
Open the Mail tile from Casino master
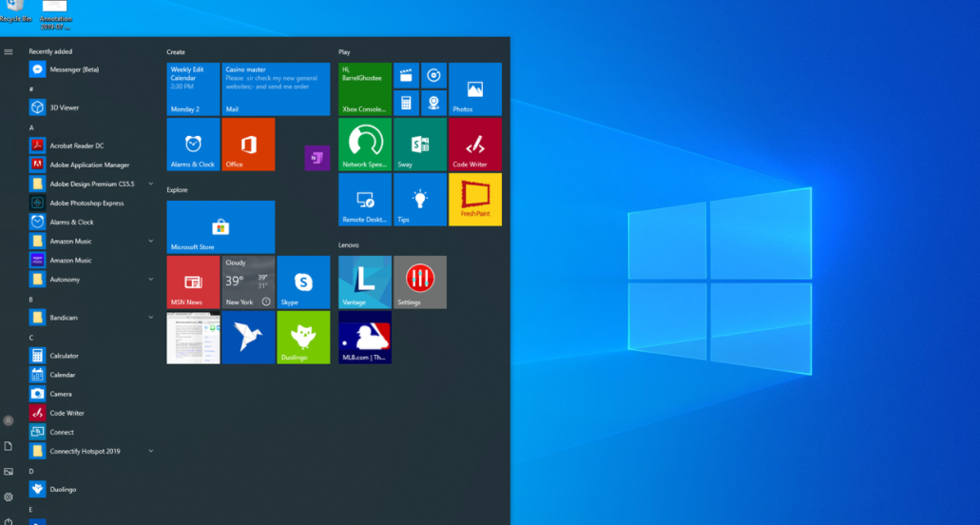pyautogui.click(x=276, y=88)
